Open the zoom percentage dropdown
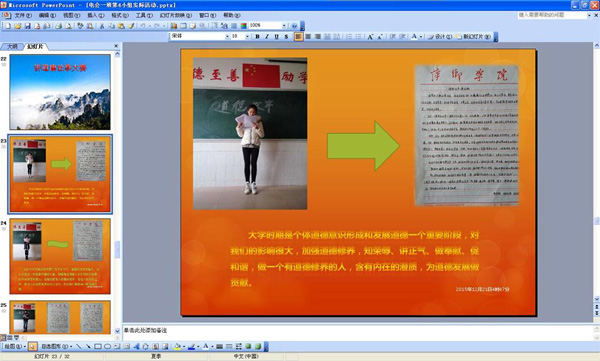The height and width of the screenshot is (361, 600). (x=284, y=26)
